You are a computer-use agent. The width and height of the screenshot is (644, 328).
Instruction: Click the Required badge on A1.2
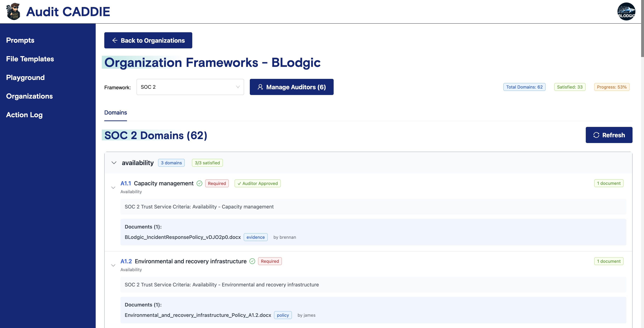coord(270,261)
